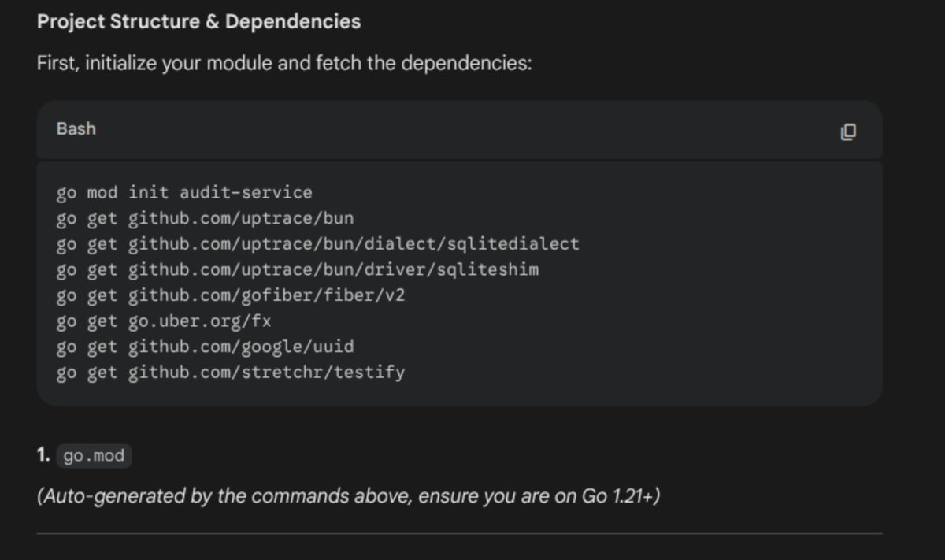
Task: Click the '(Auto-generated by the commands above' note
Action: [x=347, y=497]
